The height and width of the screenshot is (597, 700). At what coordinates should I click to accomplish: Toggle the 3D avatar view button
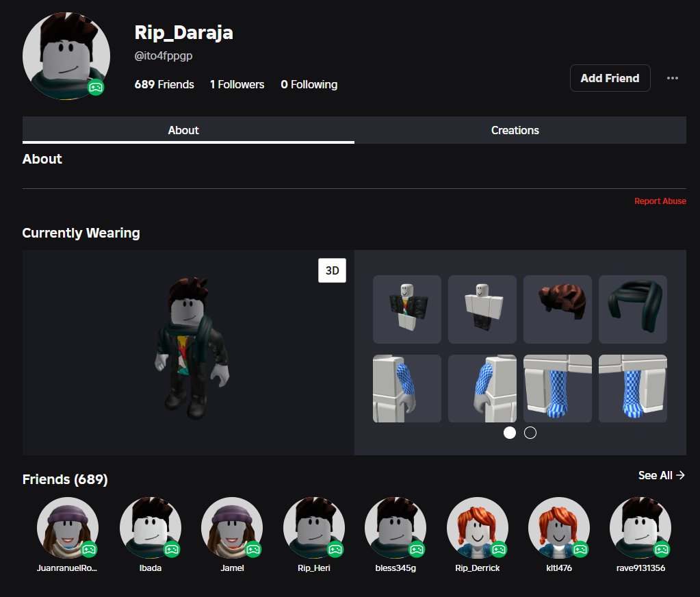click(x=332, y=270)
